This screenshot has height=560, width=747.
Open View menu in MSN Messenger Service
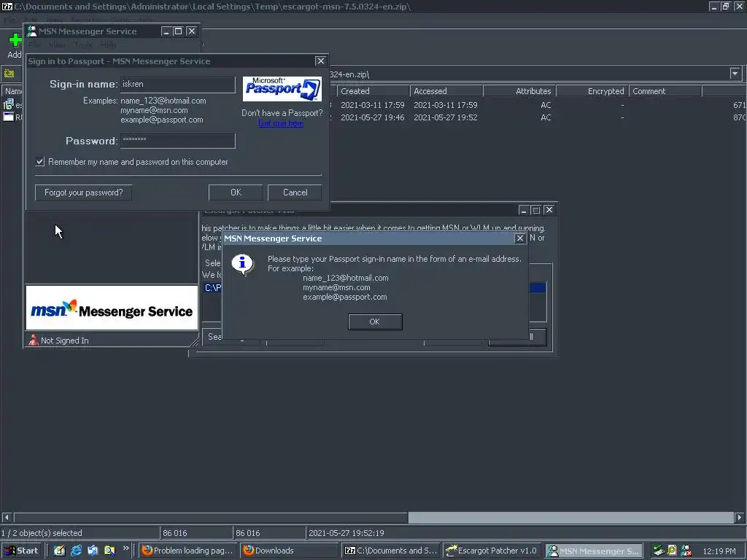(x=57, y=44)
